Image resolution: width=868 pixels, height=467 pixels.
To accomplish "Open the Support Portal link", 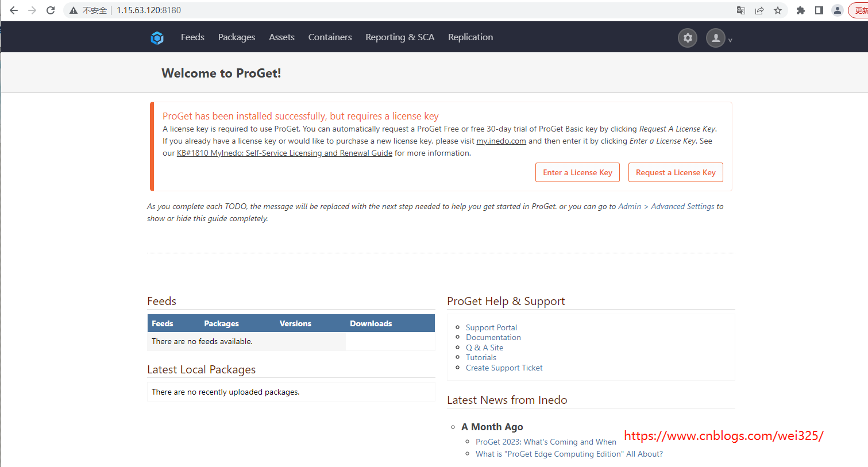I will (x=491, y=327).
